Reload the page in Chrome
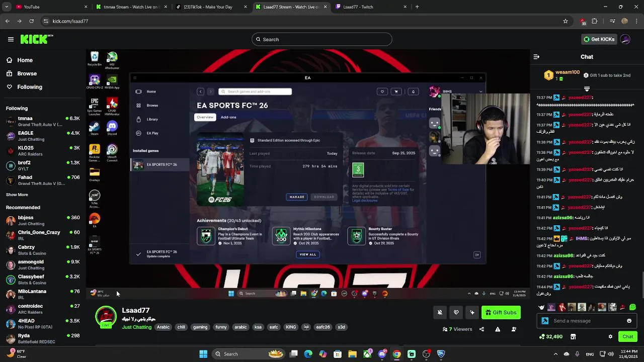The image size is (644, 362). coord(31,21)
